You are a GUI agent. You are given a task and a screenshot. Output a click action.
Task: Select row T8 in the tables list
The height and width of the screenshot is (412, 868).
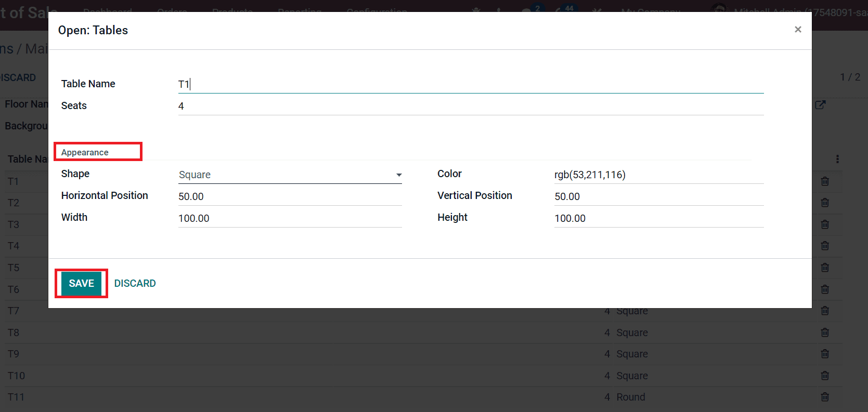424,333
